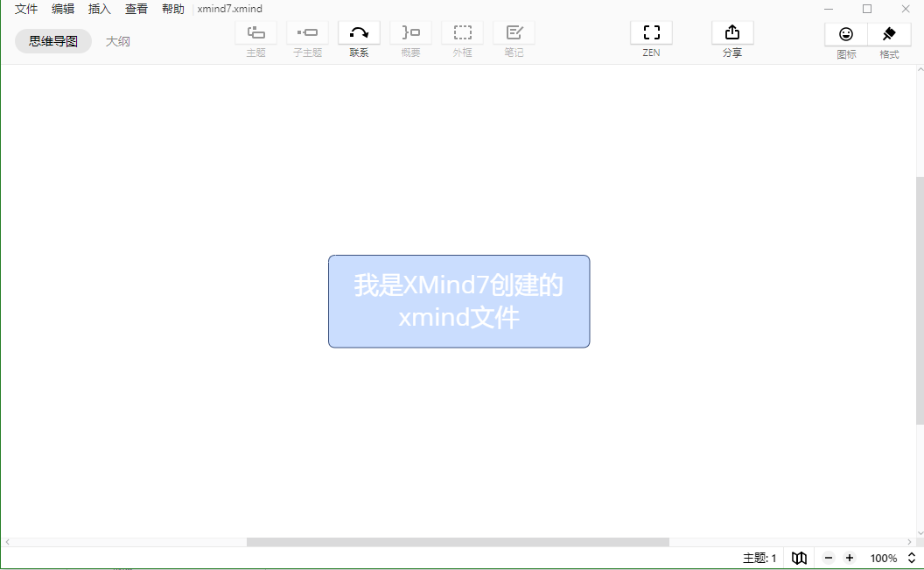Add a new 主题 (topic) from the toolbar

[x=255, y=39]
